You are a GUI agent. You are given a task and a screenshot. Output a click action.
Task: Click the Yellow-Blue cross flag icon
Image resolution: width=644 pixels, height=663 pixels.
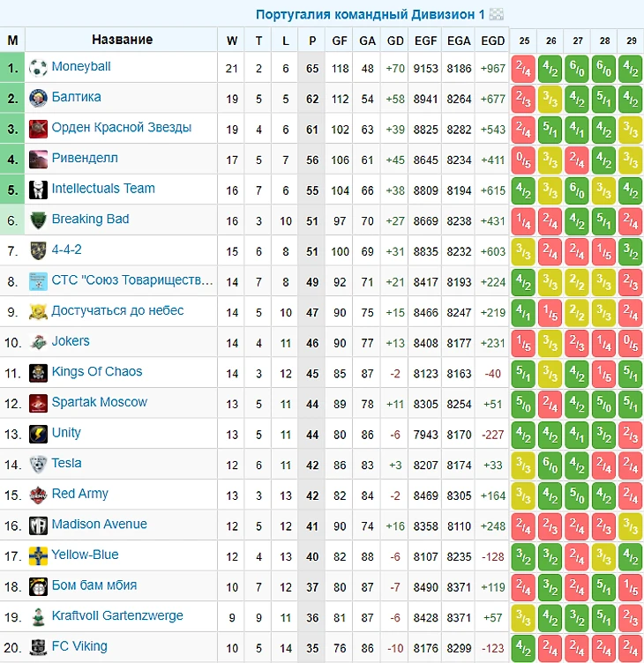tap(38, 556)
